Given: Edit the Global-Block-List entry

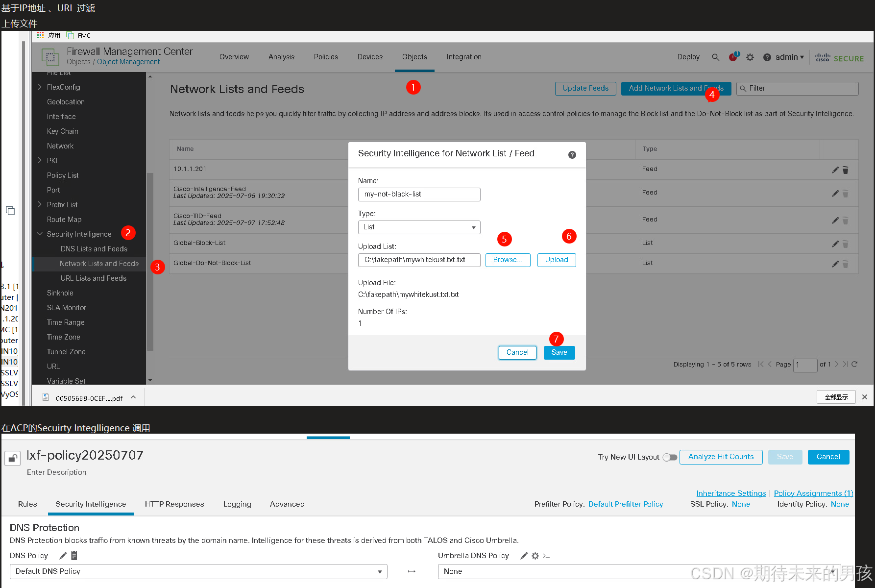Looking at the screenshot, I should point(835,244).
